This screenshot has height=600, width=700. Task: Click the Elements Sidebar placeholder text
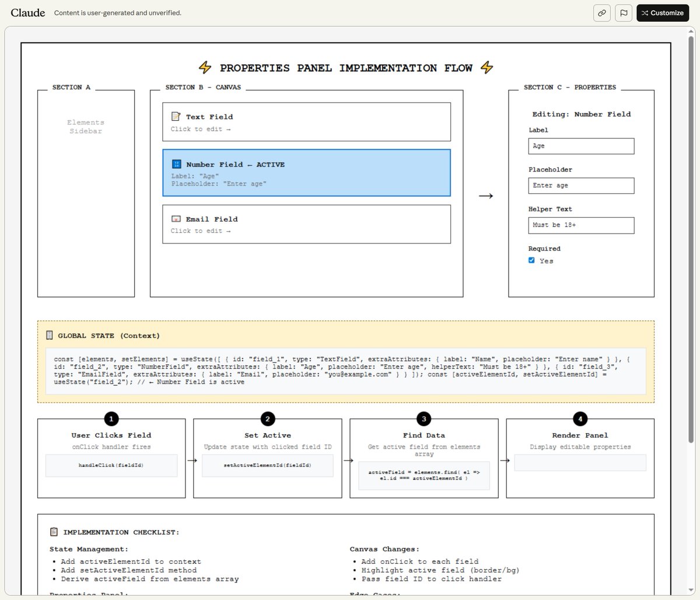tap(86, 127)
